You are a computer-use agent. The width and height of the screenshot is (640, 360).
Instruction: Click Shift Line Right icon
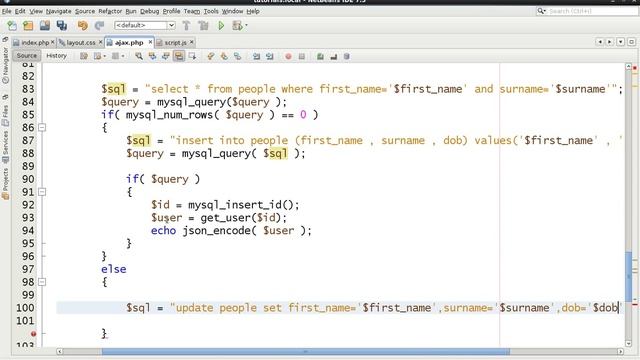pos(269,56)
